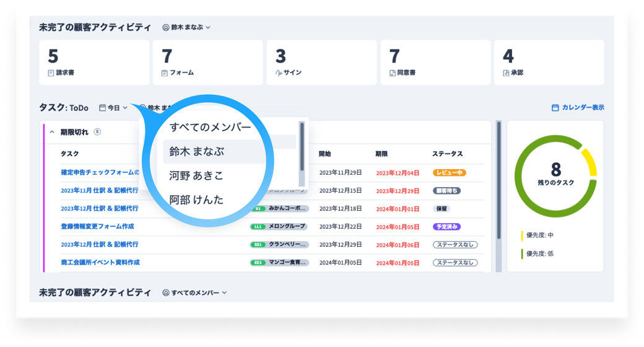The image size is (644, 347).
Task: Click the 残りのタスク donut chart
Action: pyautogui.click(x=555, y=176)
